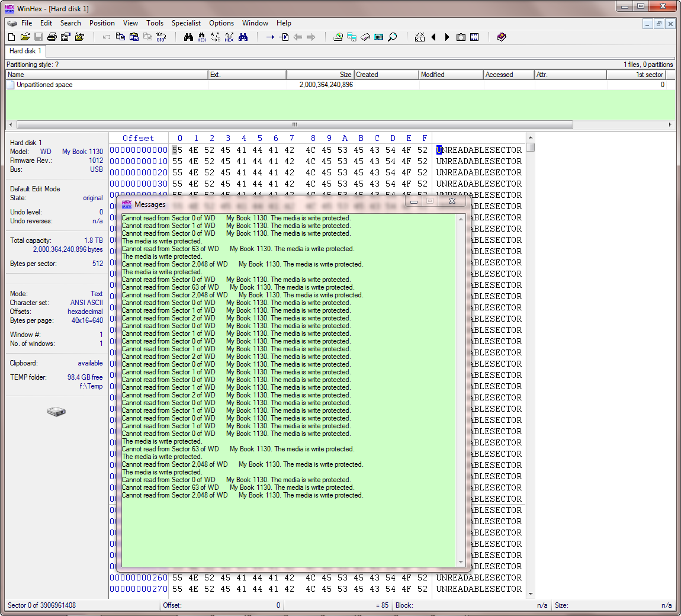Click hex editor scroll up arrow
The width and height of the screenshot is (681, 616).
tap(531, 137)
